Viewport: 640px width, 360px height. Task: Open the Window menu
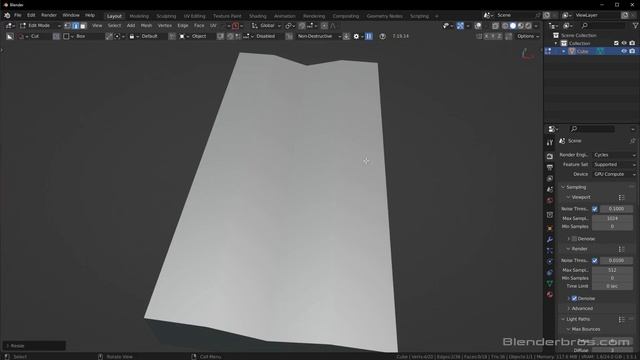[x=71, y=15]
